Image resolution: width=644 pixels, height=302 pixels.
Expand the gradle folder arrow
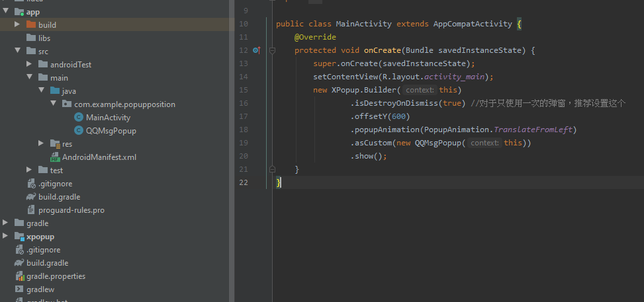[x=5, y=223]
